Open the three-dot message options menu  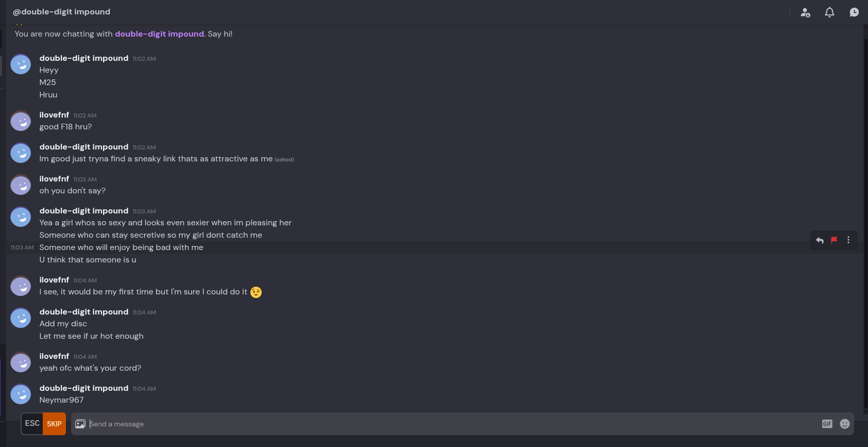click(848, 240)
